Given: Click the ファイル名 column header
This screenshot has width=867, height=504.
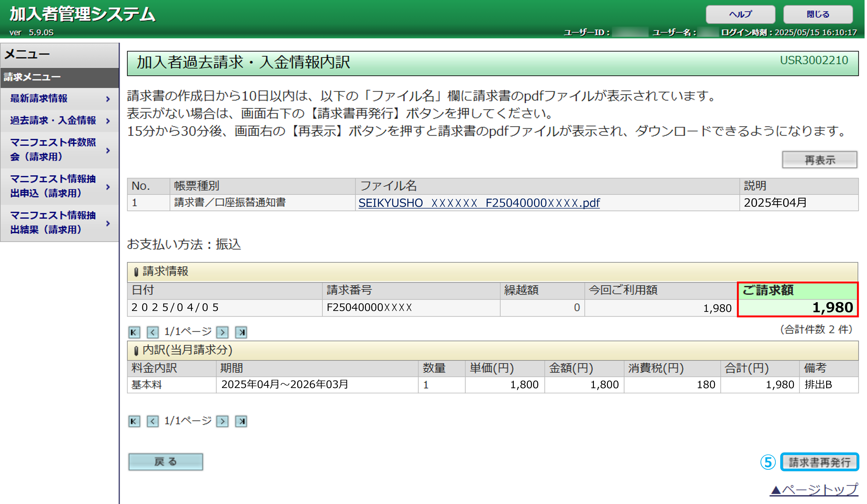Looking at the screenshot, I should [x=547, y=186].
